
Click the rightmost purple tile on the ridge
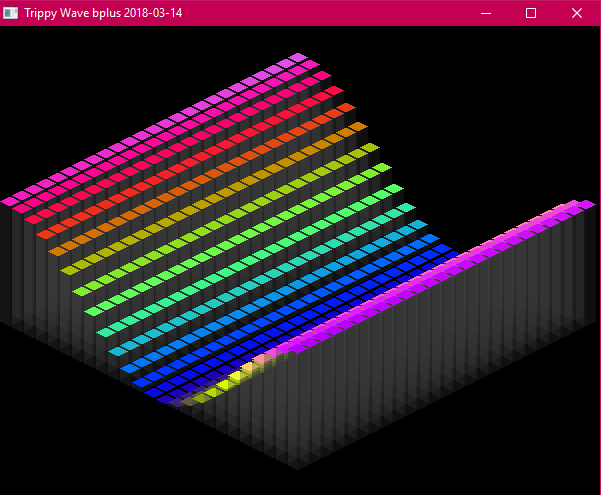586,205
